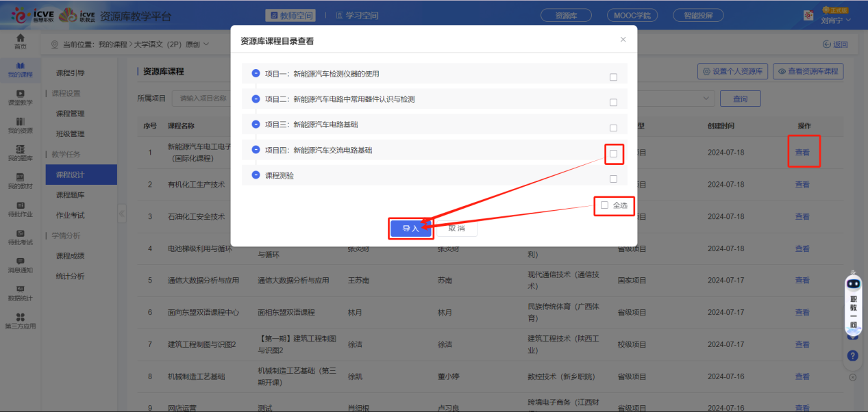The image size is (868, 412).
Task: Check the box for 项目四 新能源汽车交流电路基础
Action: click(x=613, y=153)
